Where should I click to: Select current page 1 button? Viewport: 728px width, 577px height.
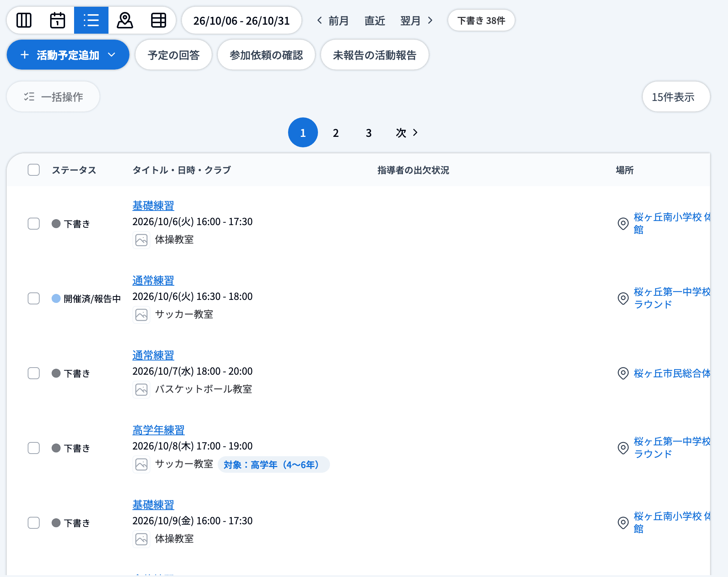(x=303, y=132)
